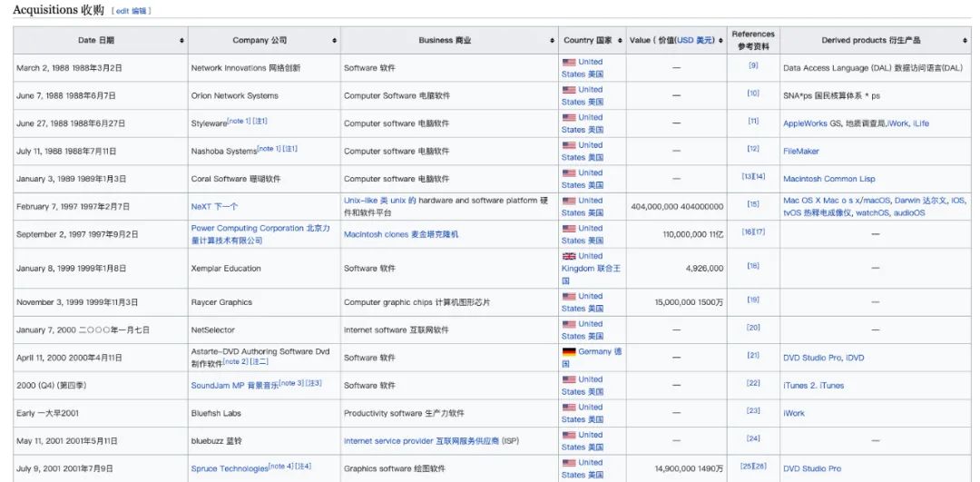Open the watchOS link

(x=871, y=212)
